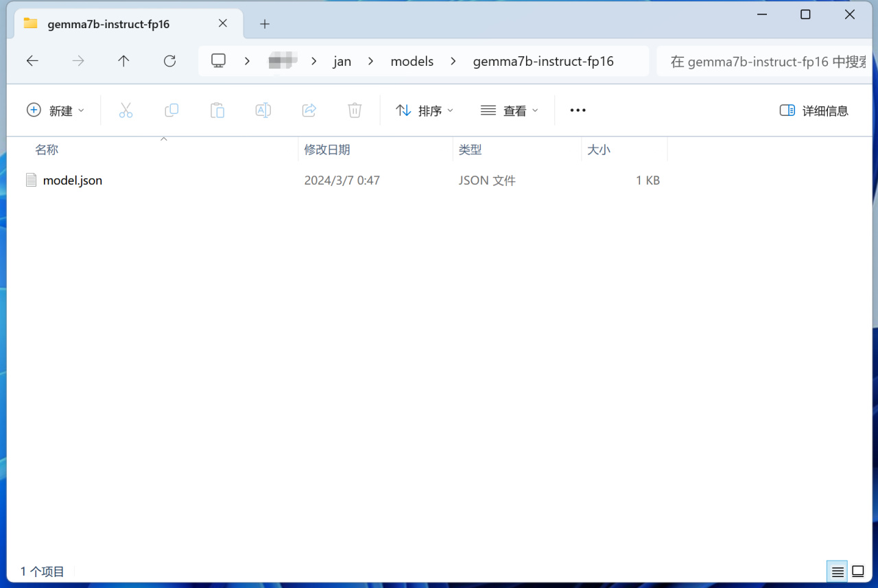Expand the chevron after models breadcrumb

(x=453, y=61)
